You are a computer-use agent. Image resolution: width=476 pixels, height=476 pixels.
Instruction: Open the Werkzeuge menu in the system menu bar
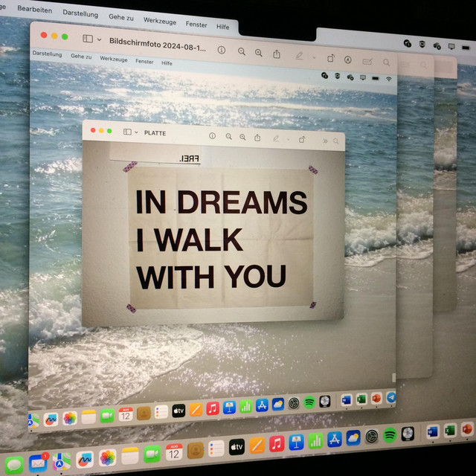[160, 21]
